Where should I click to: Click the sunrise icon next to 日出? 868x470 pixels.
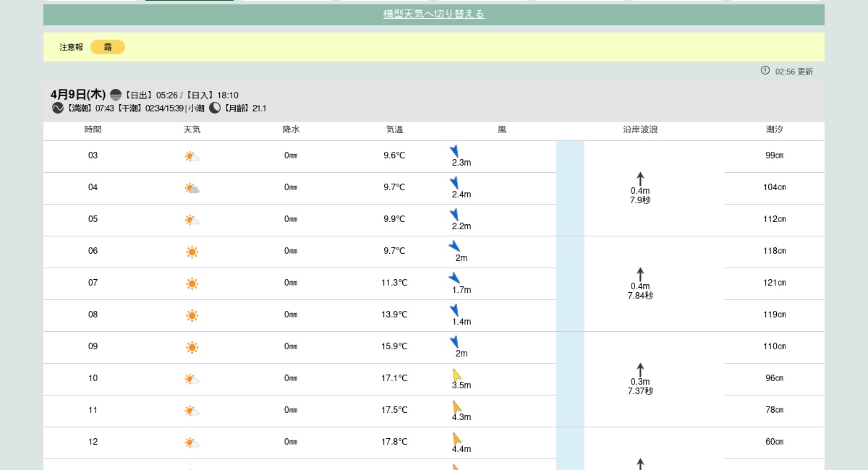(x=116, y=95)
